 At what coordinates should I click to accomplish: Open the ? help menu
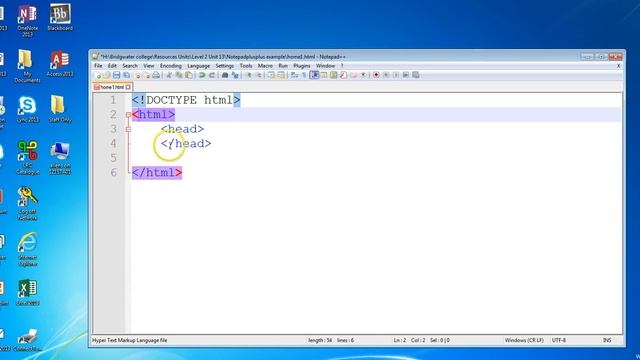pos(342,66)
